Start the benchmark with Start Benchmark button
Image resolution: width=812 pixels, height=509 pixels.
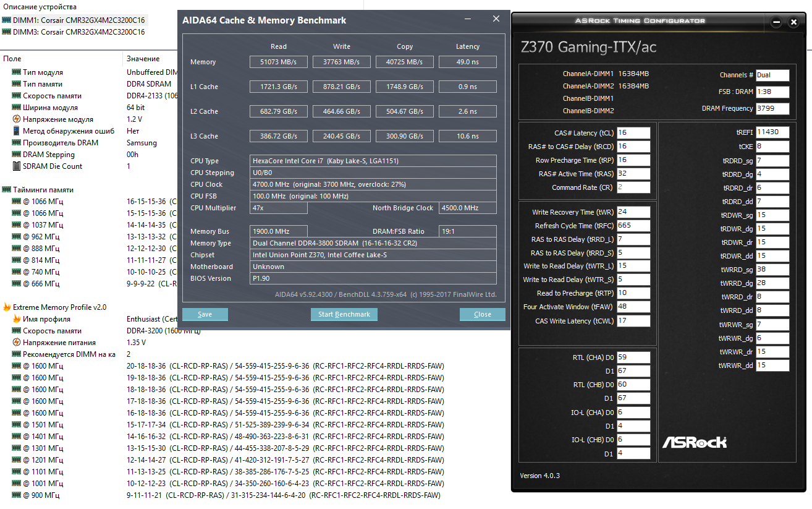344,315
